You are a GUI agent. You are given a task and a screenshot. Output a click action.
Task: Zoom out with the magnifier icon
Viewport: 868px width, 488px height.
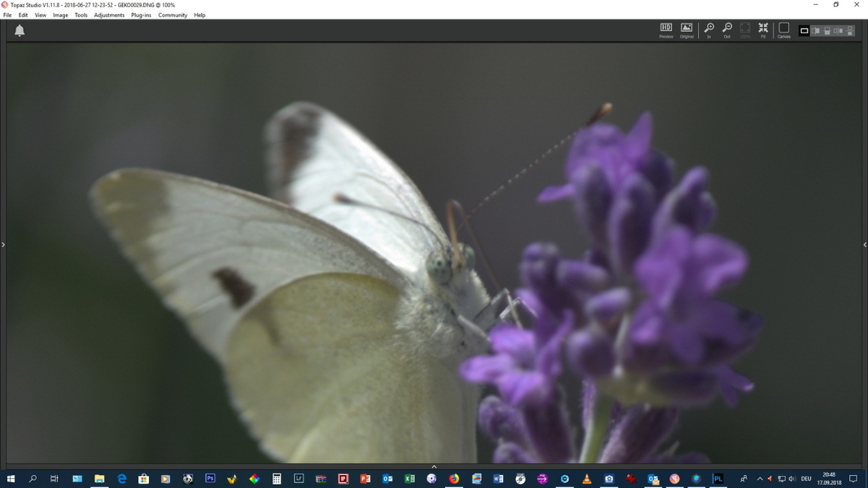coord(727,30)
